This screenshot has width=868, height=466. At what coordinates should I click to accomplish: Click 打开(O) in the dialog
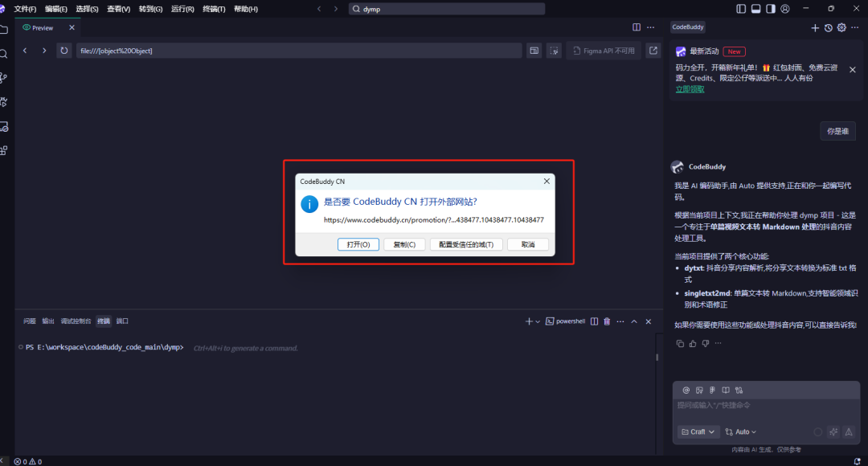coord(358,244)
